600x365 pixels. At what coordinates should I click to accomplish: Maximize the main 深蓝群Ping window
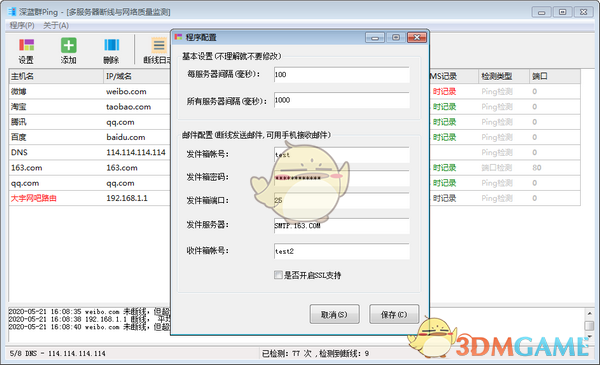pos(562,12)
